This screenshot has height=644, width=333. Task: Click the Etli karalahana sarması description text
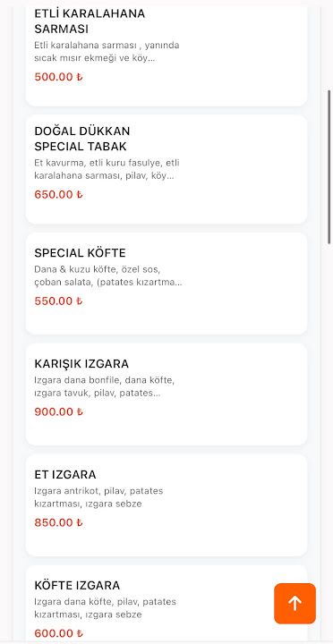coord(107,51)
